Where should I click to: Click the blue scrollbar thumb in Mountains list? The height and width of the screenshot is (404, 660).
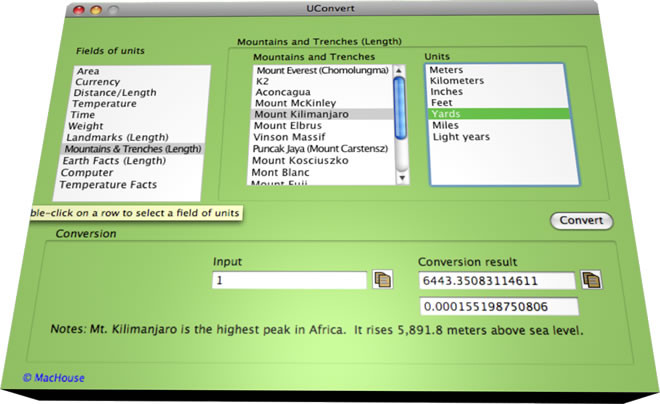point(399,108)
